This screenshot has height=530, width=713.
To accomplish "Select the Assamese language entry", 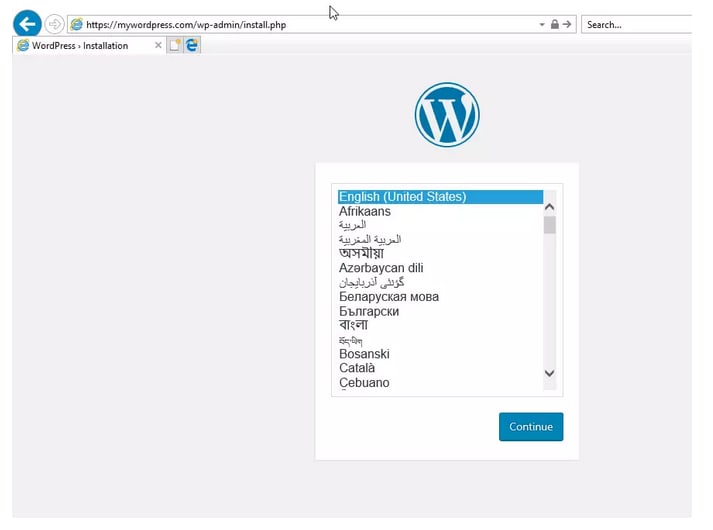I will pos(440,254).
